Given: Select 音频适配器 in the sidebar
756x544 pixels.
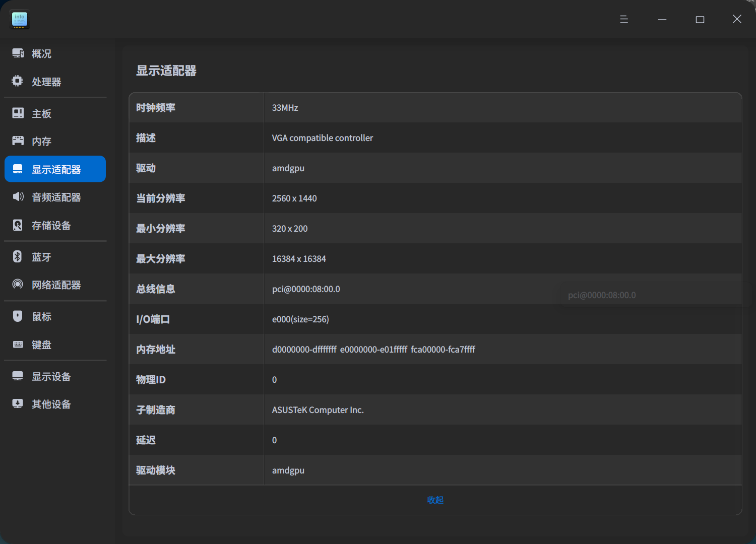Looking at the screenshot, I should pos(55,197).
